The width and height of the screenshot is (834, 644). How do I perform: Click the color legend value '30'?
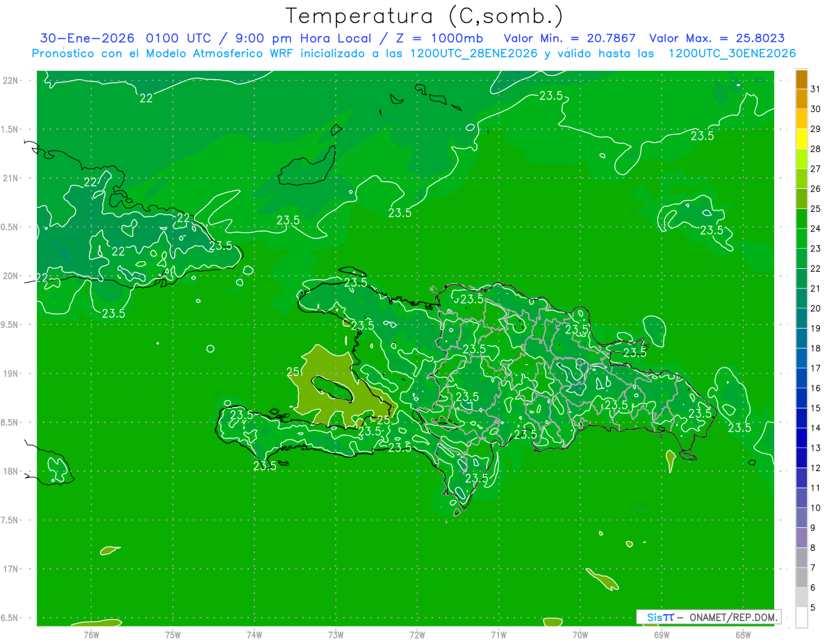pos(815,109)
